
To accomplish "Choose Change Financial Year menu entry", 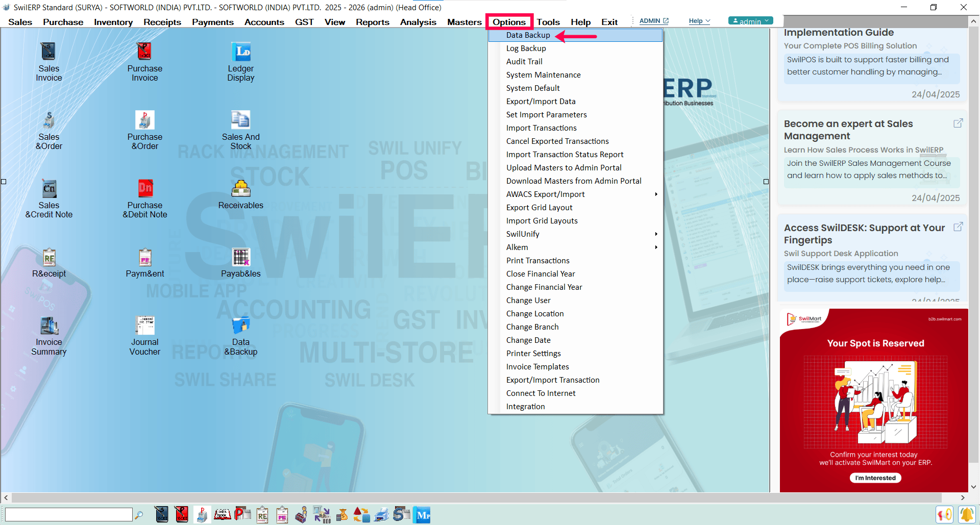I will click(x=544, y=287).
